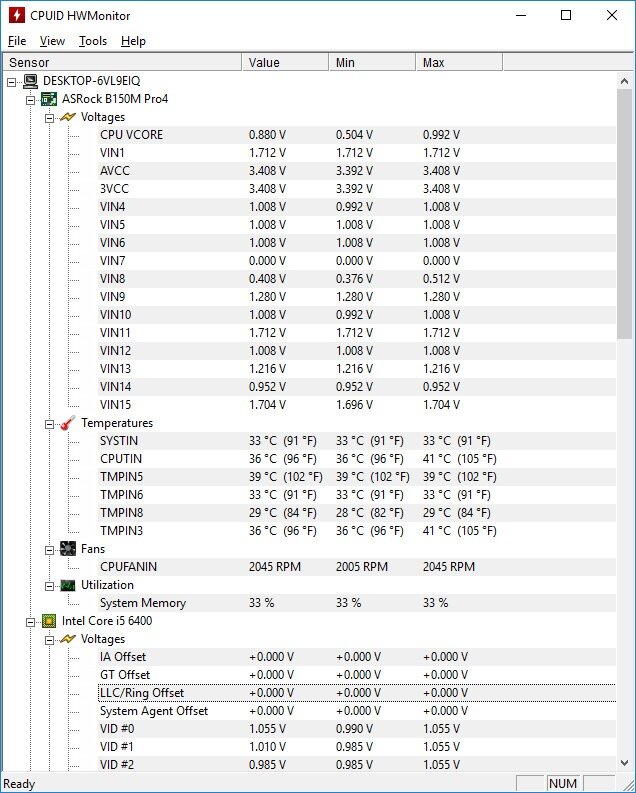Select the System Memory row
Image resolution: width=636 pixels, height=793 pixels.
pyautogui.click(x=357, y=603)
